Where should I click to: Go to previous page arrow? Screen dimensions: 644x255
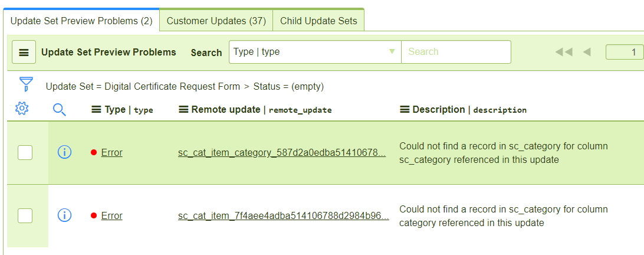pyautogui.click(x=587, y=53)
